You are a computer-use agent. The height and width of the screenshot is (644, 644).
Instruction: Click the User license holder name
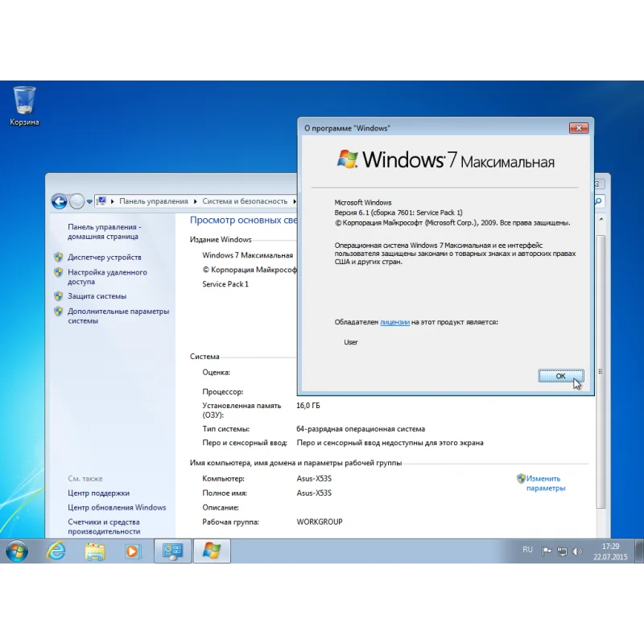(x=351, y=342)
